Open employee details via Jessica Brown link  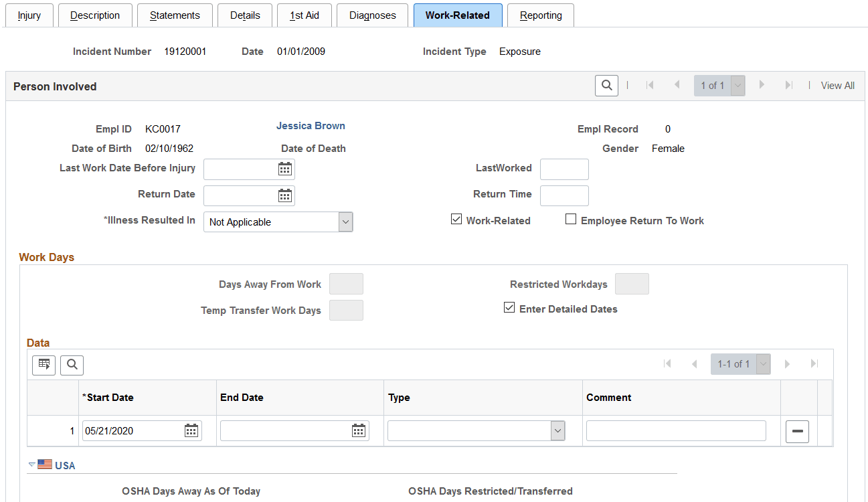[311, 125]
